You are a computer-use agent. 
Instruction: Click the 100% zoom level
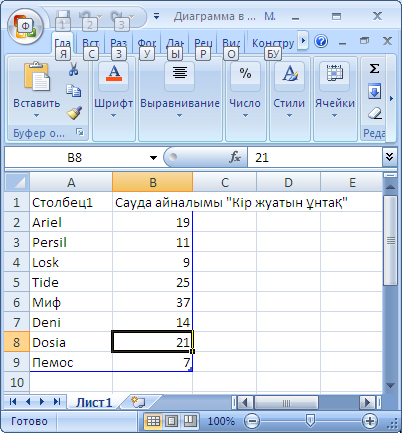[221, 421]
